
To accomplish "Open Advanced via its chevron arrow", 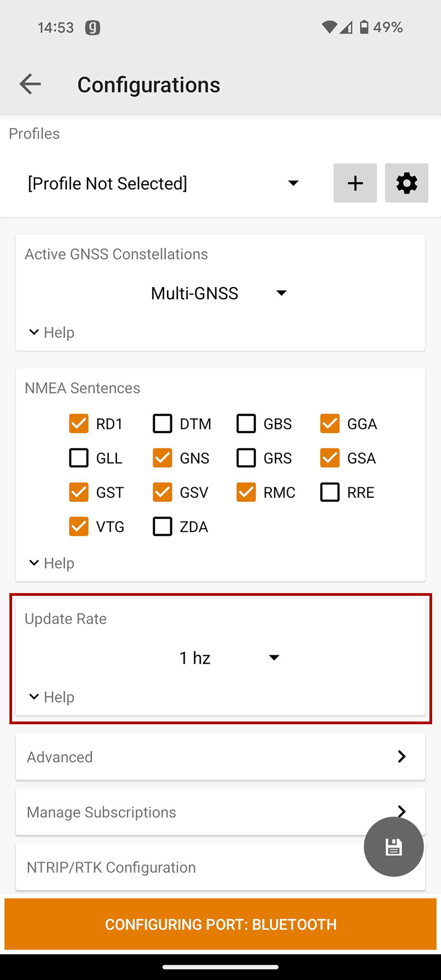I will click(x=402, y=757).
